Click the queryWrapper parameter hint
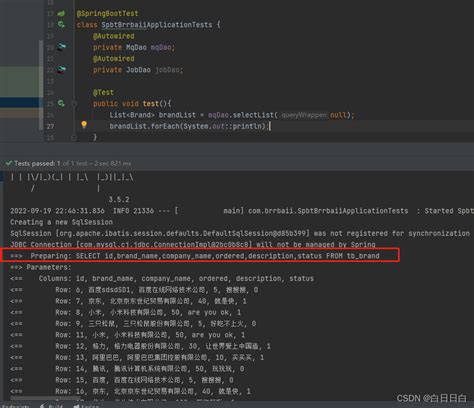Image resolution: width=474 pixels, height=408 pixels. tap(304, 115)
